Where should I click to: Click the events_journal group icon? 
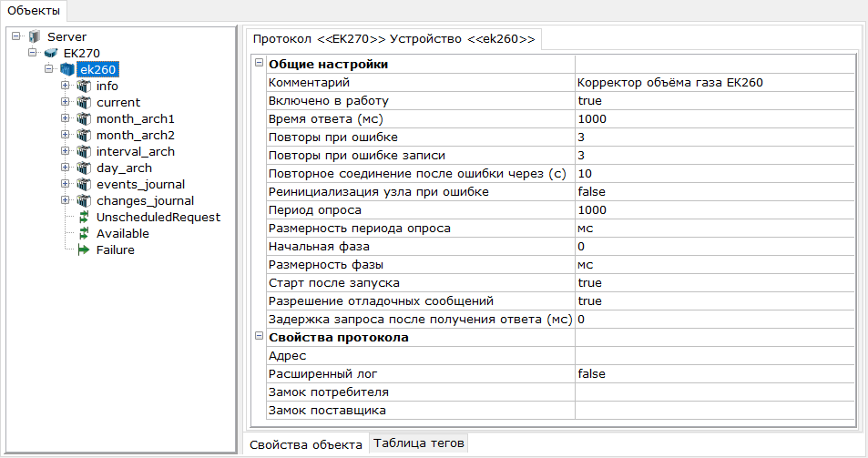(84, 184)
